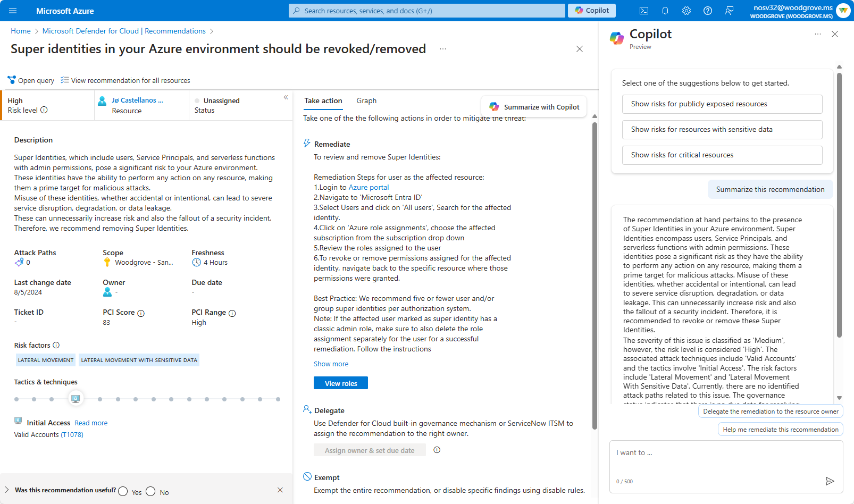Open Cloud Shell from the top bar

(x=643, y=11)
